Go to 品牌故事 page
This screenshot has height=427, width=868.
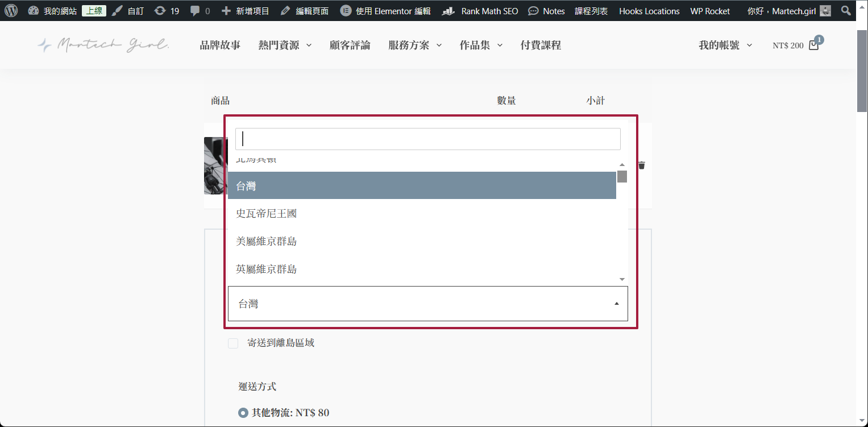[x=220, y=45]
